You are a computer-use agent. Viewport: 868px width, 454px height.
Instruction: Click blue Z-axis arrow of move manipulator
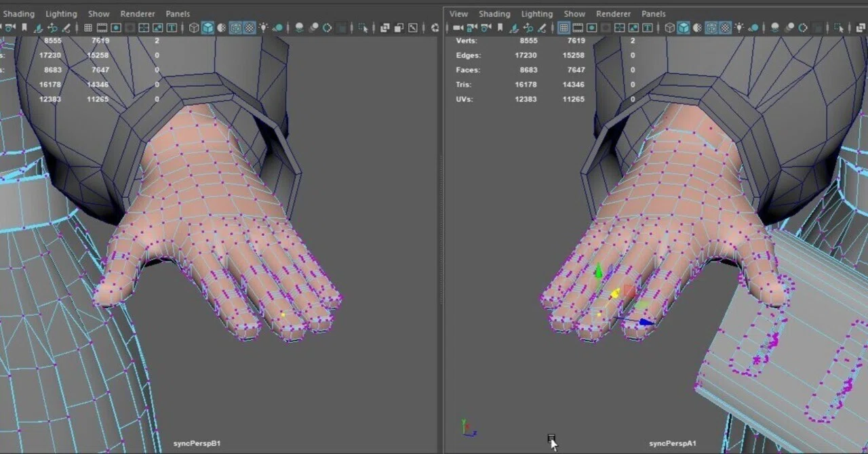pos(646,323)
